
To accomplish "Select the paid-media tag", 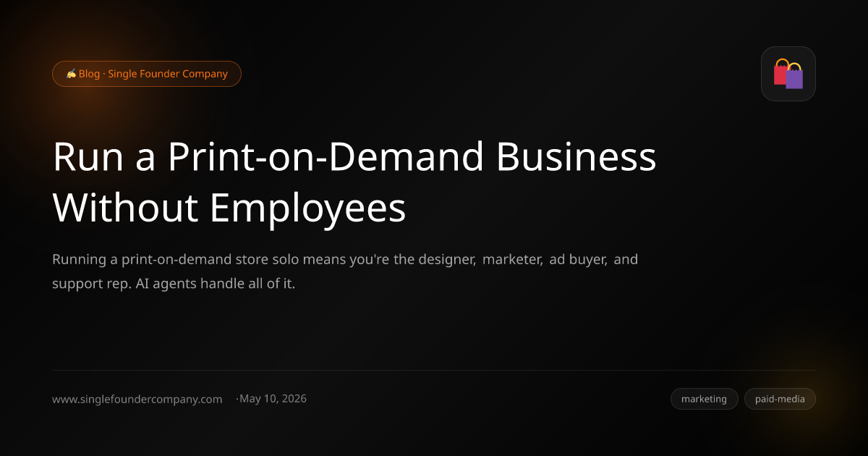I will tap(780, 399).
